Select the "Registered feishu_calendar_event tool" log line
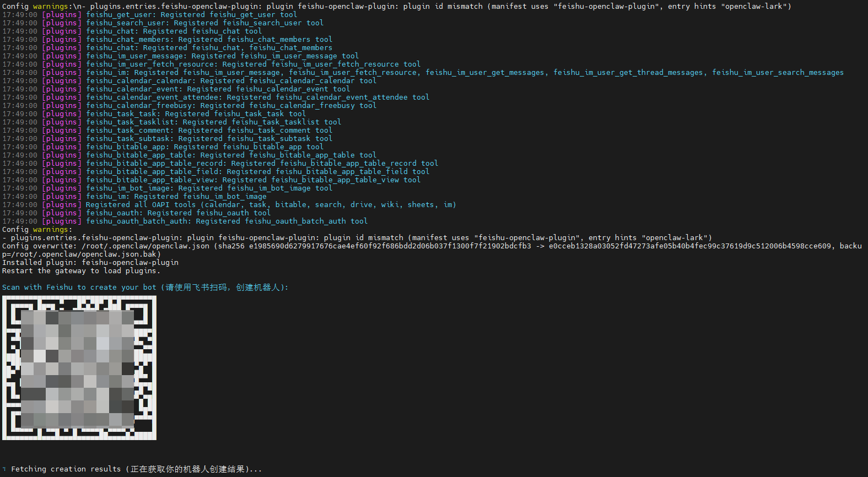 (x=176, y=89)
